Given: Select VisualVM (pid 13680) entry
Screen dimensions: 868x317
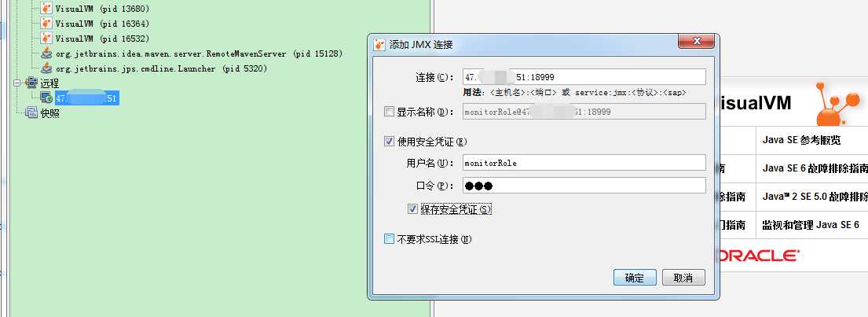Looking at the screenshot, I should pos(102,9).
